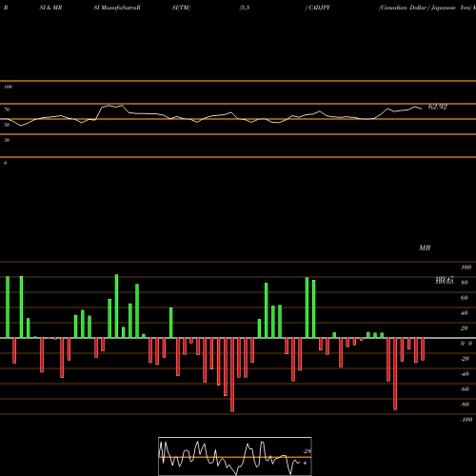
Task: Click the -100 label on MR axis
Action: (466, 420)
